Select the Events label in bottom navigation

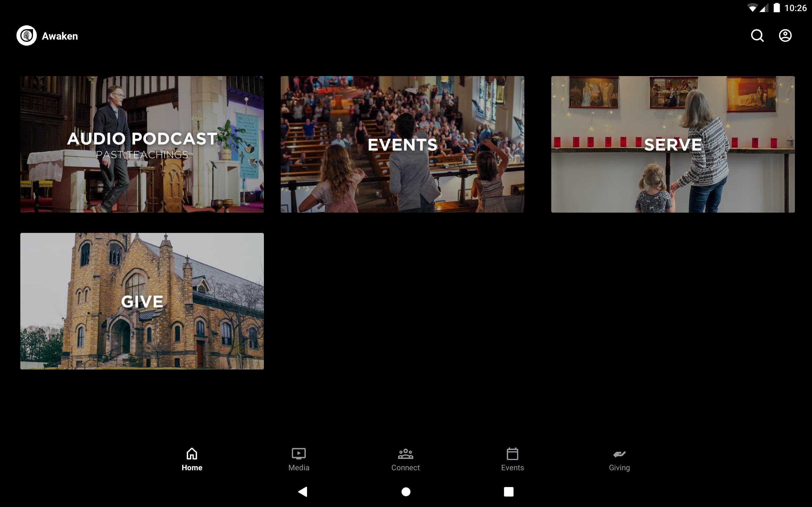pyautogui.click(x=512, y=467)
